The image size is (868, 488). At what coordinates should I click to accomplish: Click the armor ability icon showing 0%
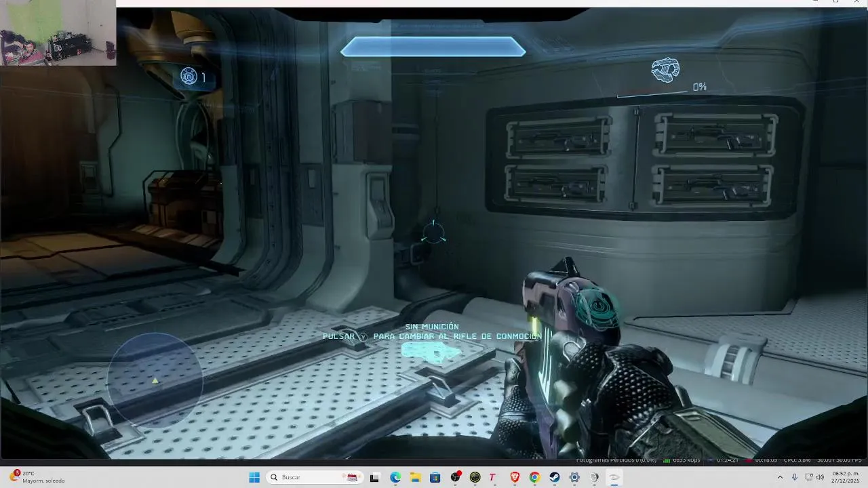tap(665, 70)
